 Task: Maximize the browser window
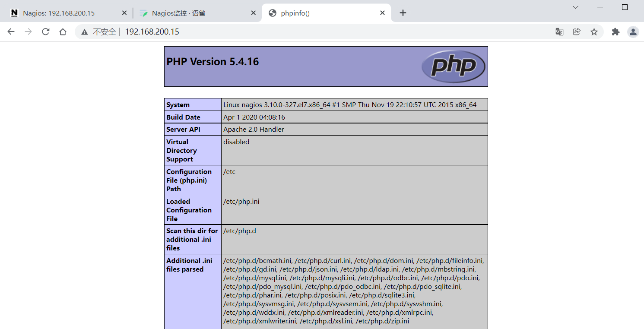(625, 7)
